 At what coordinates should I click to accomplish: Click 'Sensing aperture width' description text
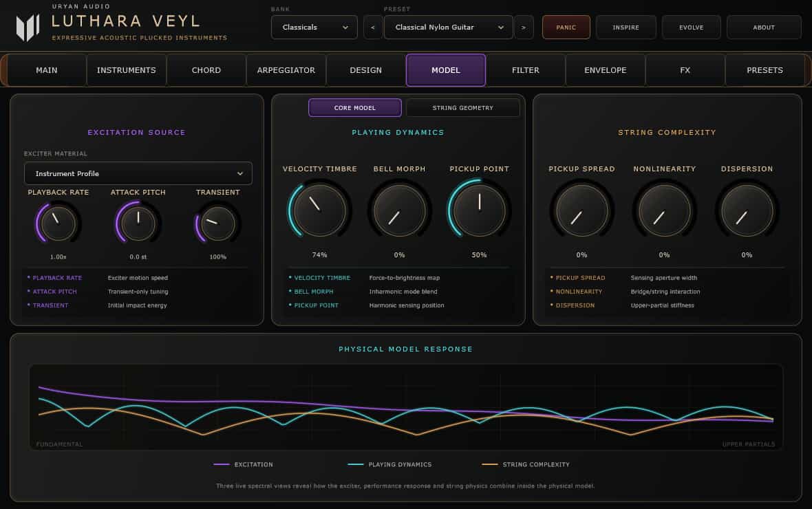(x=664, y=278)
